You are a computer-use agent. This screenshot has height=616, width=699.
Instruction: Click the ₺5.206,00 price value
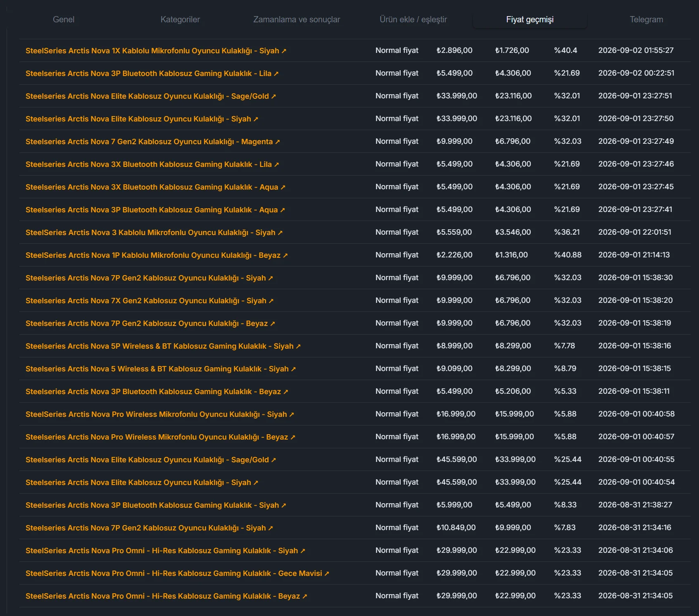tap(513, 391)
